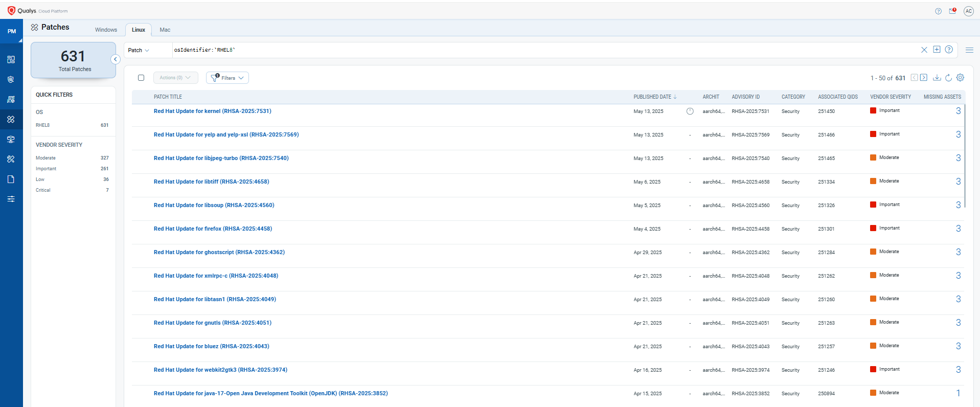Open Red Hat Update for libtiff
The width and height of the screenshot is (980, 407).
pos(211,182)
